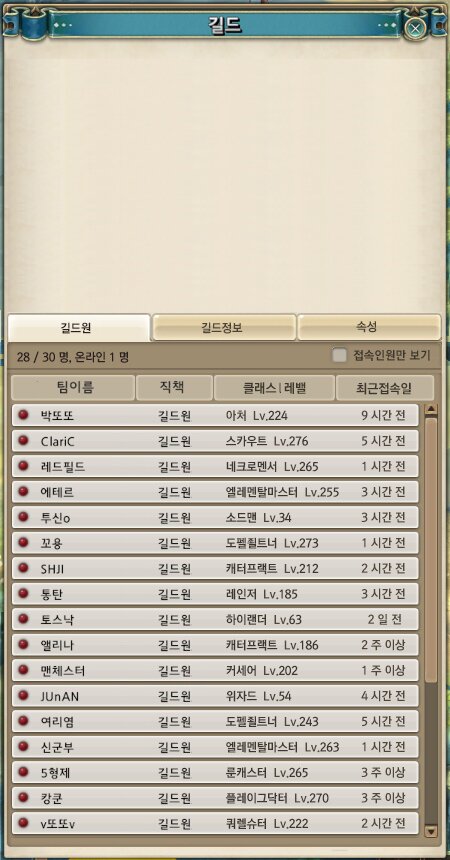This screenshot has height=860, width=450.
Task: Click the member list scroll up arrow
Action: pyautogui.click(x=431, y=409)
